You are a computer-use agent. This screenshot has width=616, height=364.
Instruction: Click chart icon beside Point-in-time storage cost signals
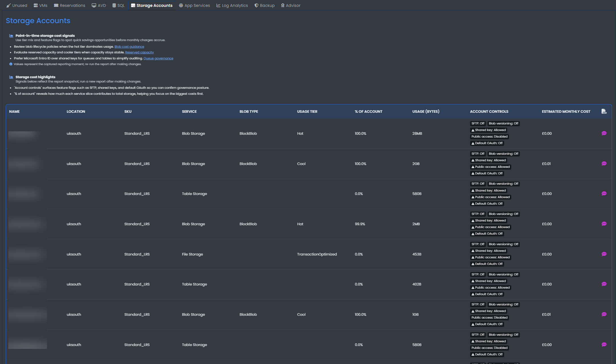pos(11,36)
